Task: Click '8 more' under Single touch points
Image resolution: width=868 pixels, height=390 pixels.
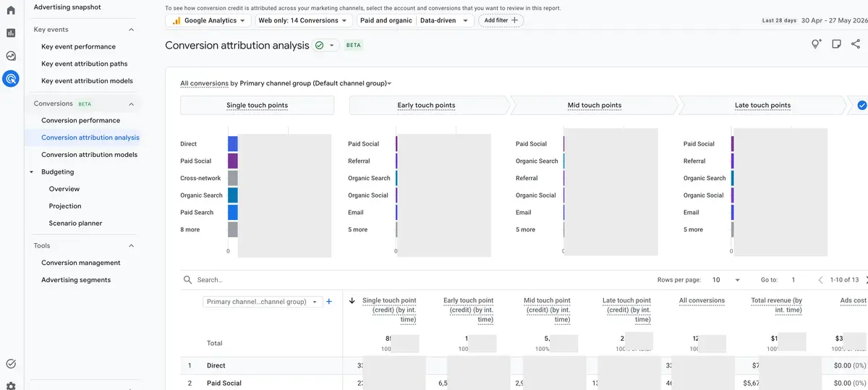Action: (x=190, y=229)
